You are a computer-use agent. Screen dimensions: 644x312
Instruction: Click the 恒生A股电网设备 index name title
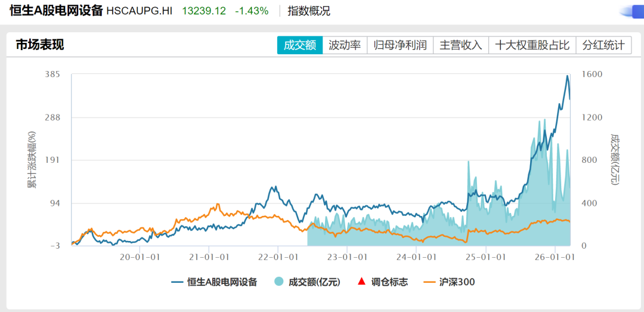(56, 11)
